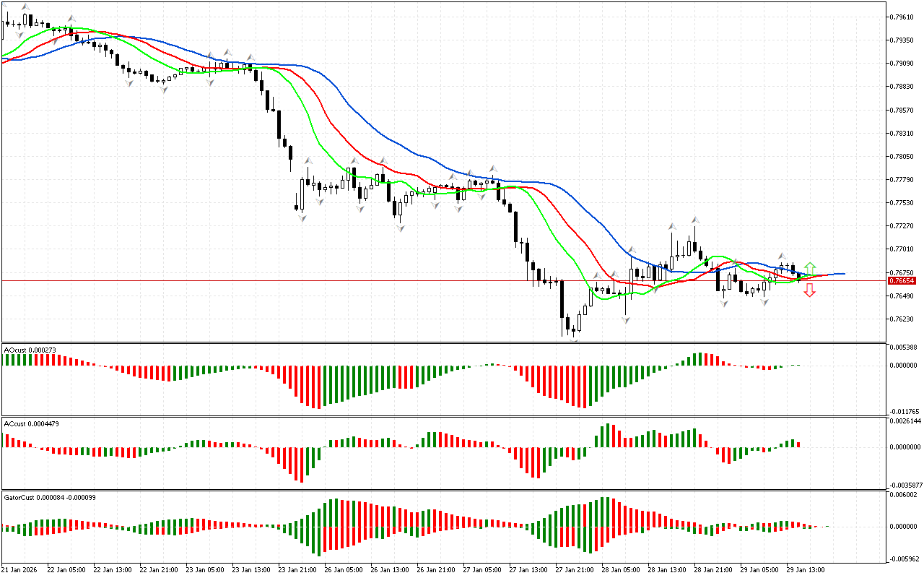Viewport: 924px width, 578px height.
Task: Click the -0.005962 Gator scale value
Action: point(905,558)
